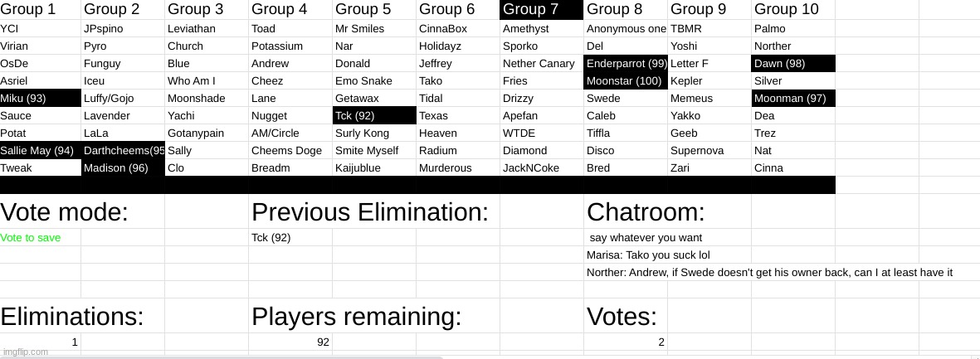Click the Moonman (97) cell
This screenshot has width=980, height=359.
pos(792,99)
